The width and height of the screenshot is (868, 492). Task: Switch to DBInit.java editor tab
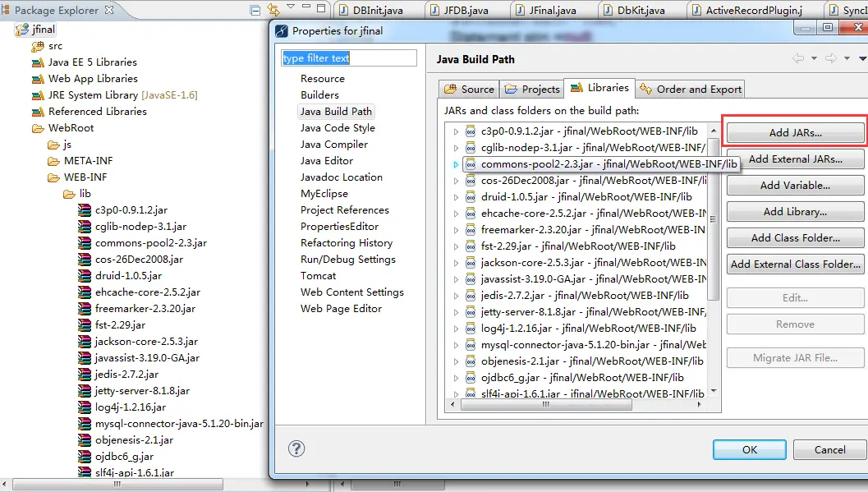tap(379, 10)
